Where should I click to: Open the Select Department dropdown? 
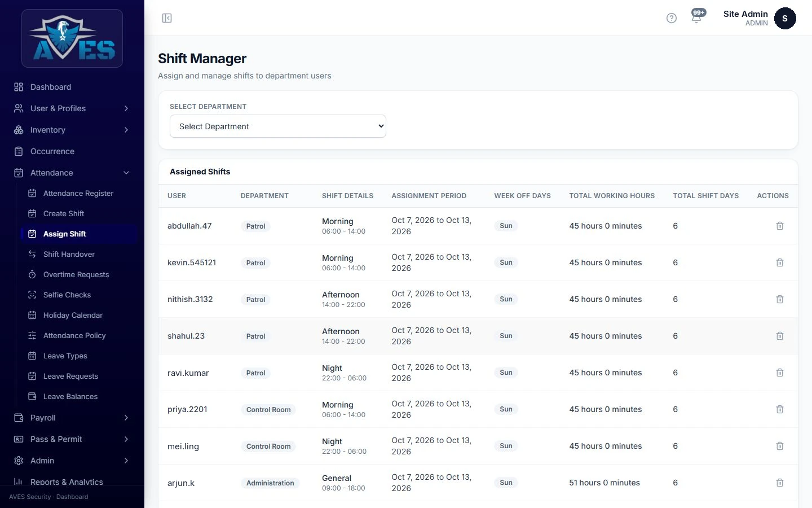(278, 126)
